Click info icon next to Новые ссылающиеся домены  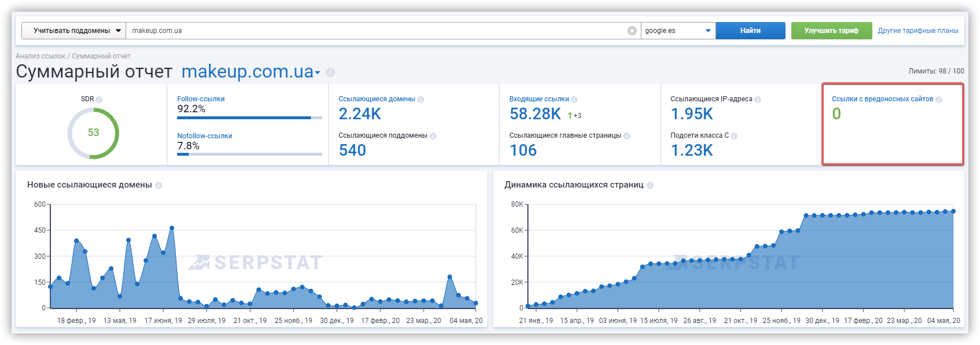point(159,185)
